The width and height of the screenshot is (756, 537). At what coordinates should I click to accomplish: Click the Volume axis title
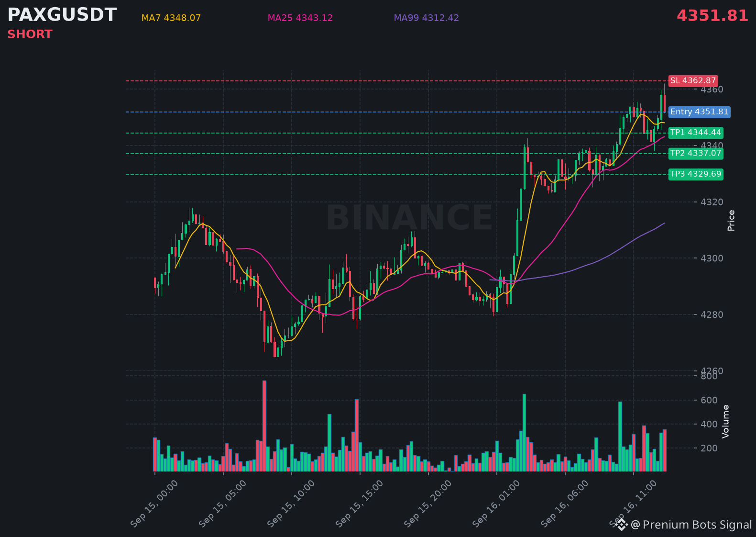(x=726, y=421)
